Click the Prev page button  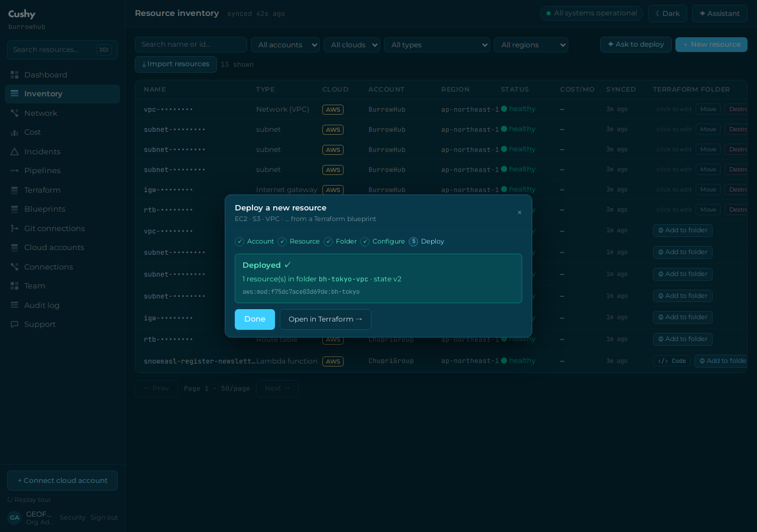pos(156,388)
